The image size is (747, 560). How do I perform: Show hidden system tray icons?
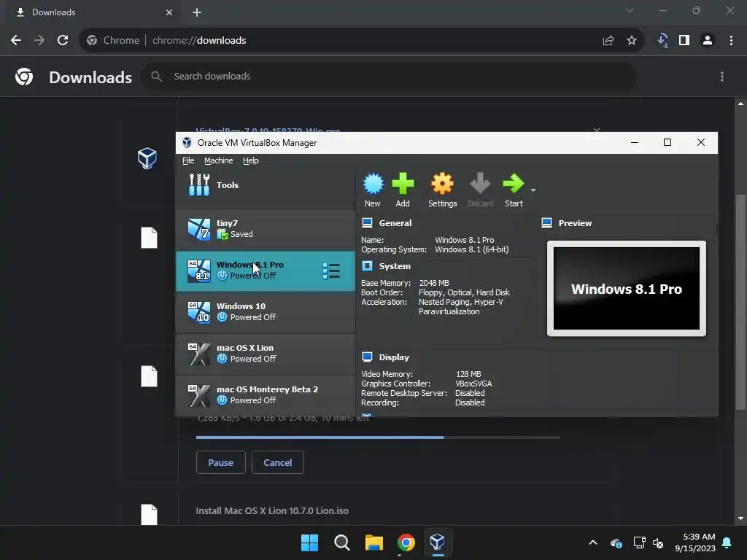coord(593,542)
